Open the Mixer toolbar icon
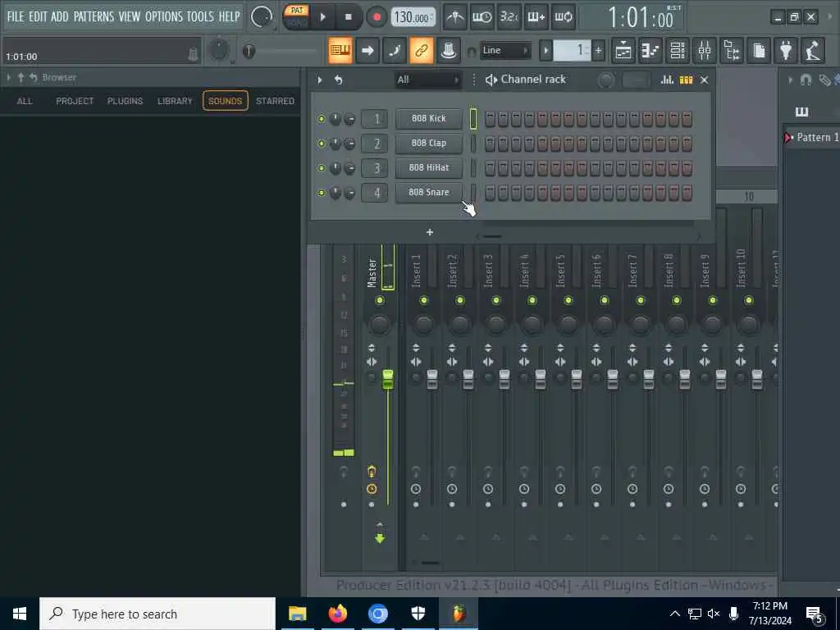840x630 pixels. pos(705,51)
